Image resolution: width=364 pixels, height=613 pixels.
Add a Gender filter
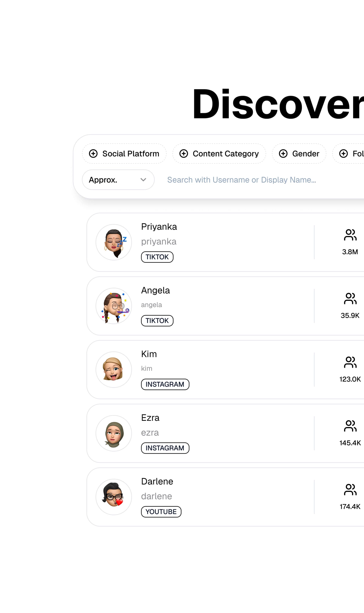(x=299, y=154)
